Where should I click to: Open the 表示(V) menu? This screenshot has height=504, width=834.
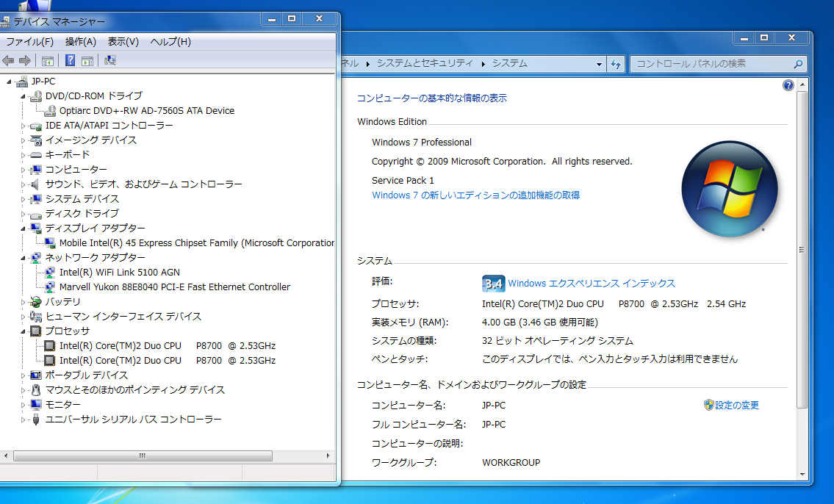click(123, 41)
